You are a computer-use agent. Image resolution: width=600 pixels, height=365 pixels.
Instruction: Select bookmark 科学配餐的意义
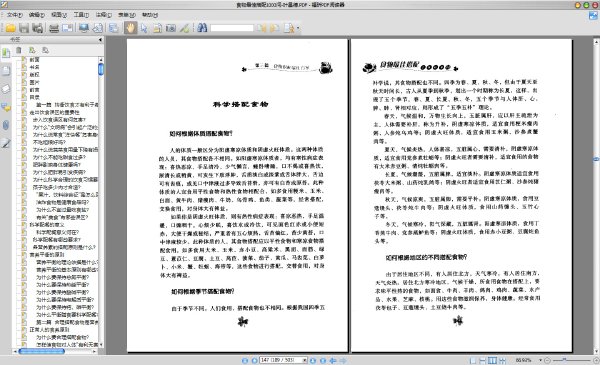[47, 225]
